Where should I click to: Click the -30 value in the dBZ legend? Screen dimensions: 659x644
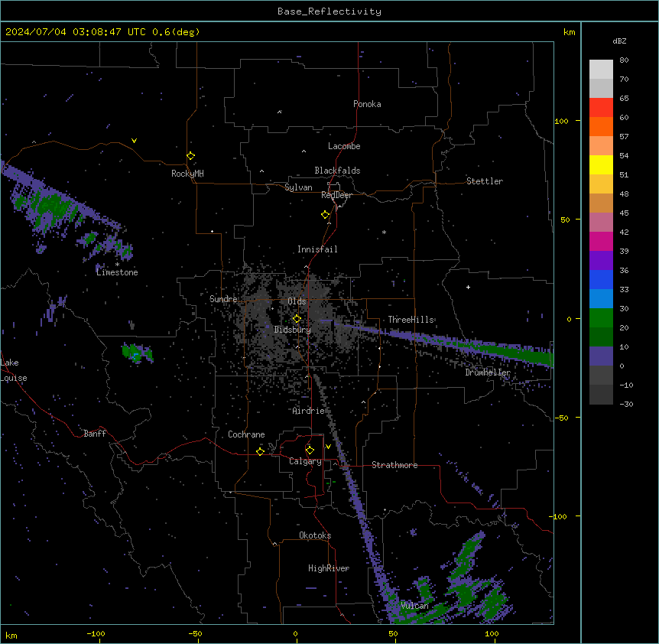(626, 405)
